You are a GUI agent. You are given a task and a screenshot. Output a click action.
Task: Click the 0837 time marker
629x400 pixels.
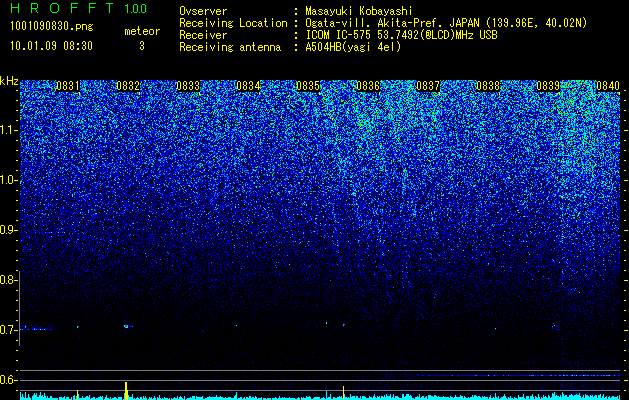(428, 86)
